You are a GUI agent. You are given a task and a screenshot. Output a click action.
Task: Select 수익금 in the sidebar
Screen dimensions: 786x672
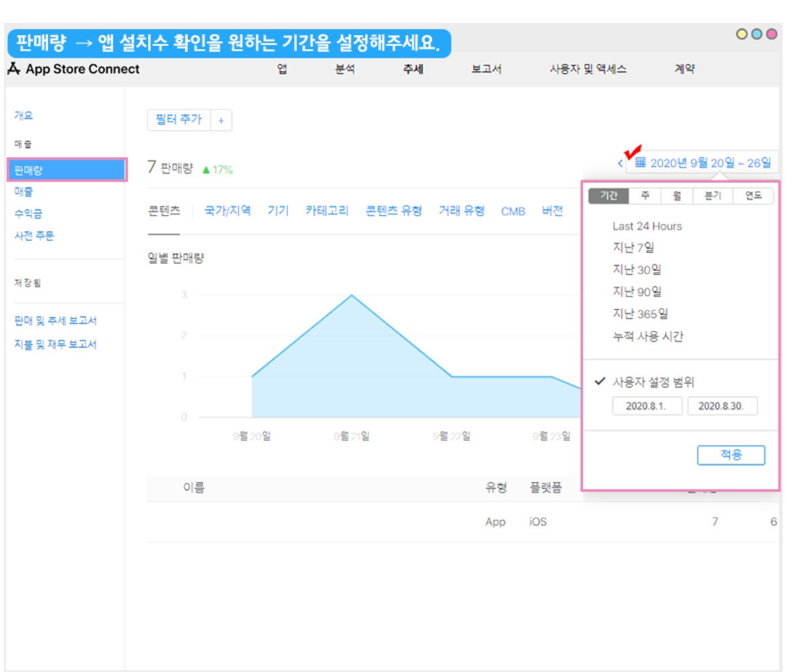tap(28, 213)
